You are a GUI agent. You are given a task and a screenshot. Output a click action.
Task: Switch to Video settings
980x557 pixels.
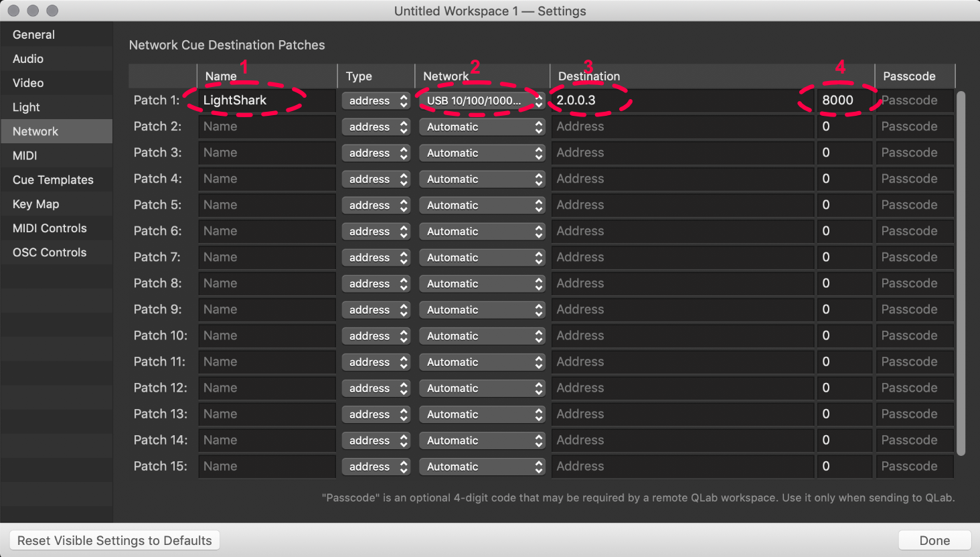[x=56, y=83]
